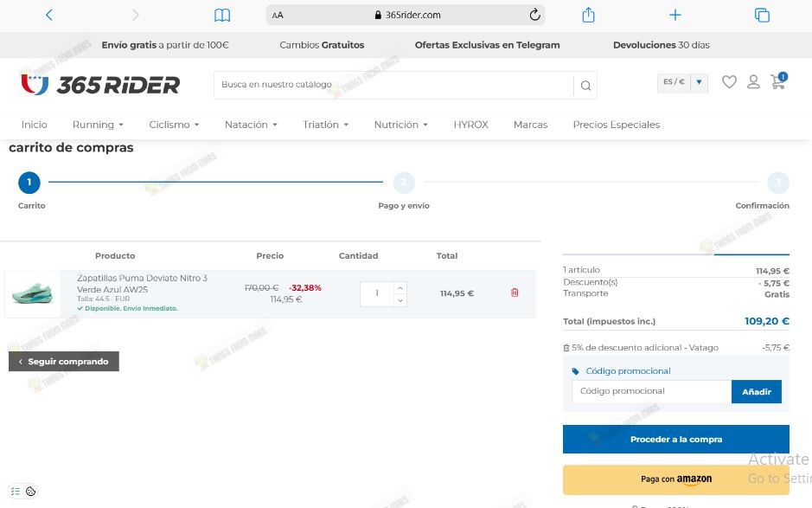View the shopping cart icon with badge
This screenshot has height=508, width=812.
point(777,82)
